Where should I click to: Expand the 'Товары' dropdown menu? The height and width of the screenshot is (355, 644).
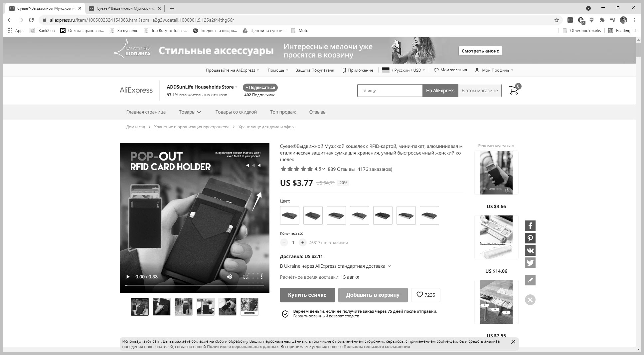tap(190, 112)
